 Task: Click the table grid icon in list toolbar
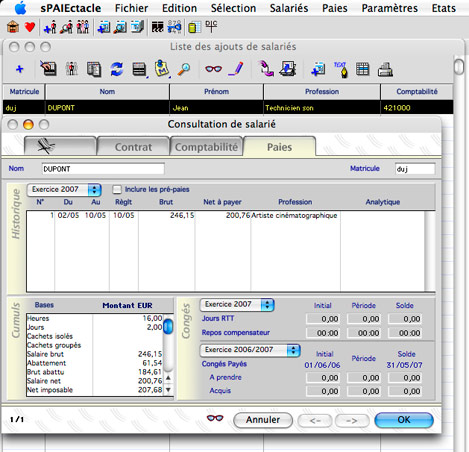point(362,69)
